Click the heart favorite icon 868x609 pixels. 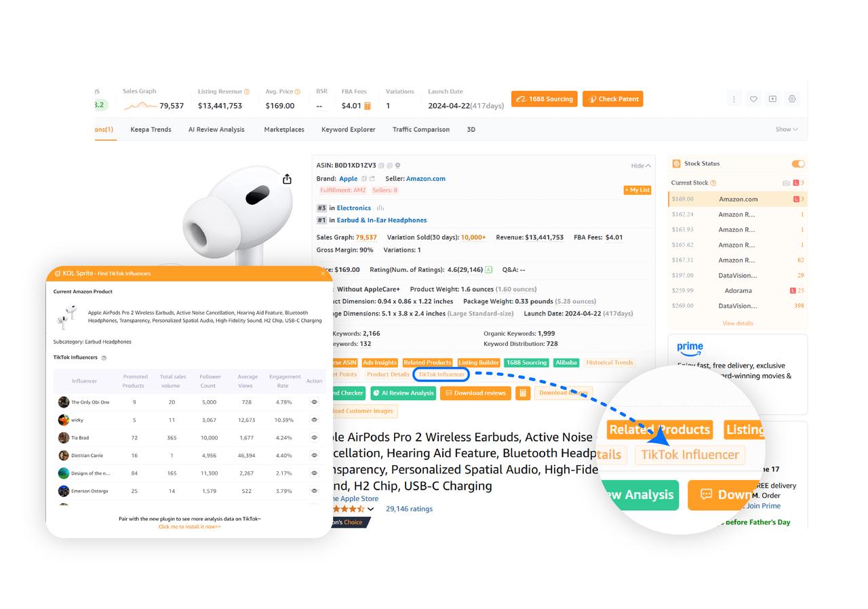click(753, 99)
